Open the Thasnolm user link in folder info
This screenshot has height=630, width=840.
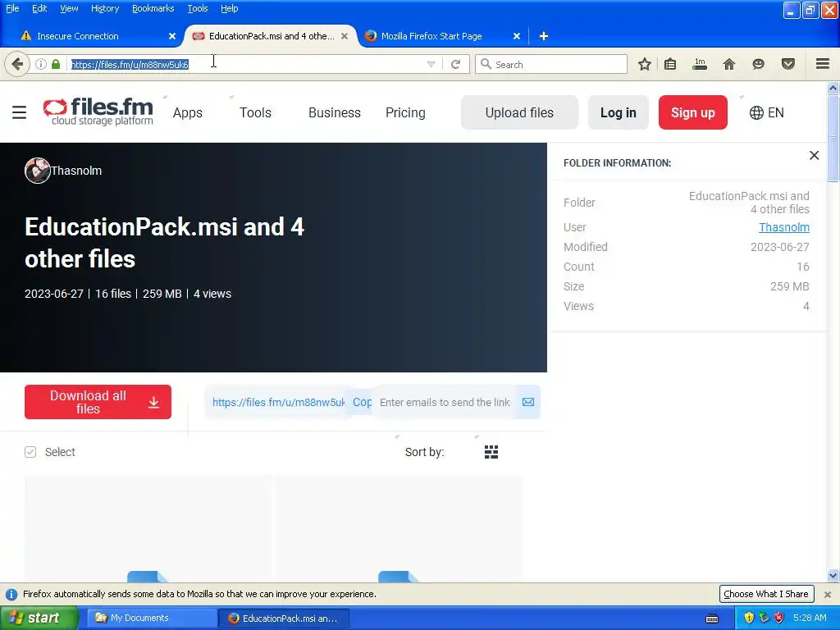coord(783,227)
